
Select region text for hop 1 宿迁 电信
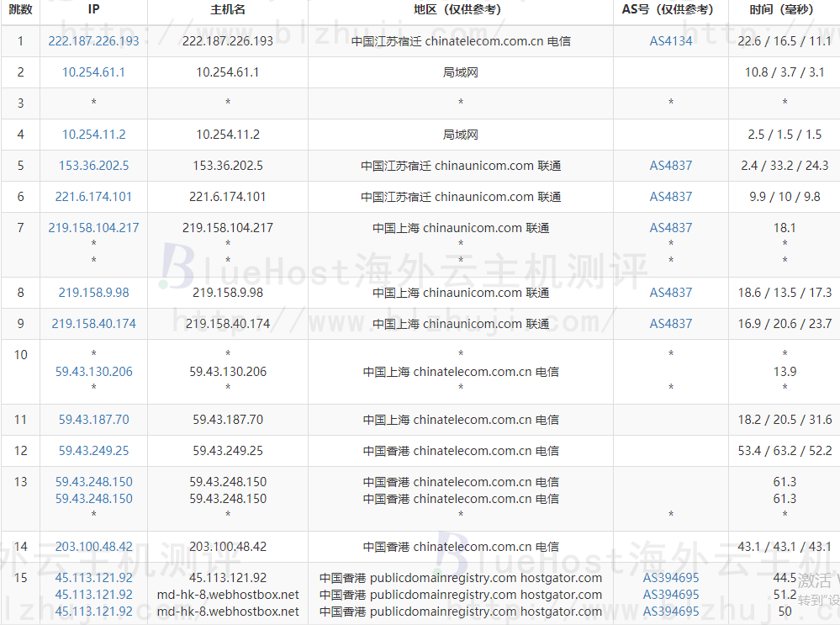pyautogui.click(x=461, y=40)
